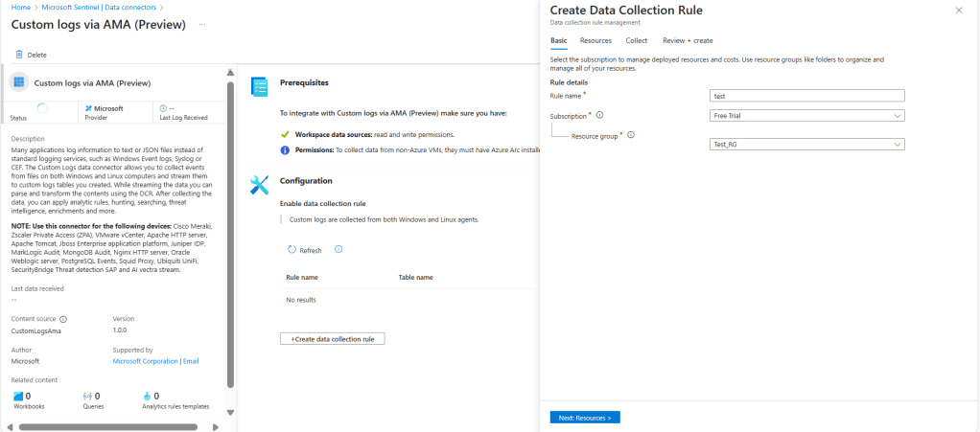Switch to the Resources tab
The width and height of the screenshot is (980, 432).
click(595, 40)
